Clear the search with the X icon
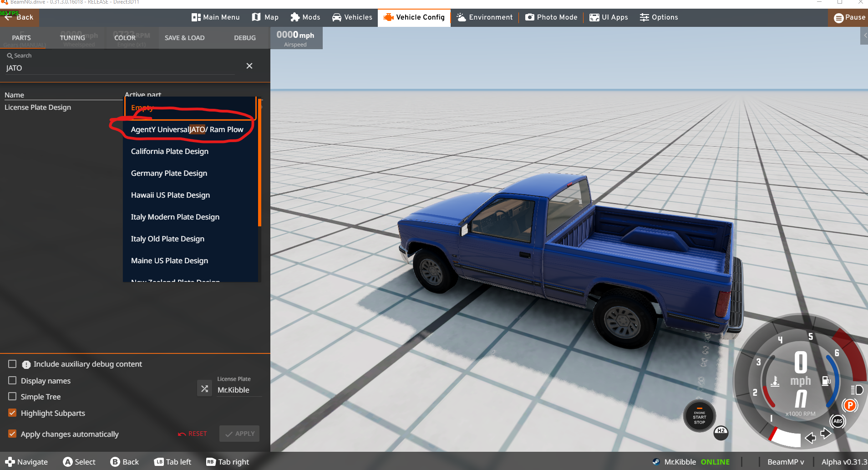 coord(249,66)
